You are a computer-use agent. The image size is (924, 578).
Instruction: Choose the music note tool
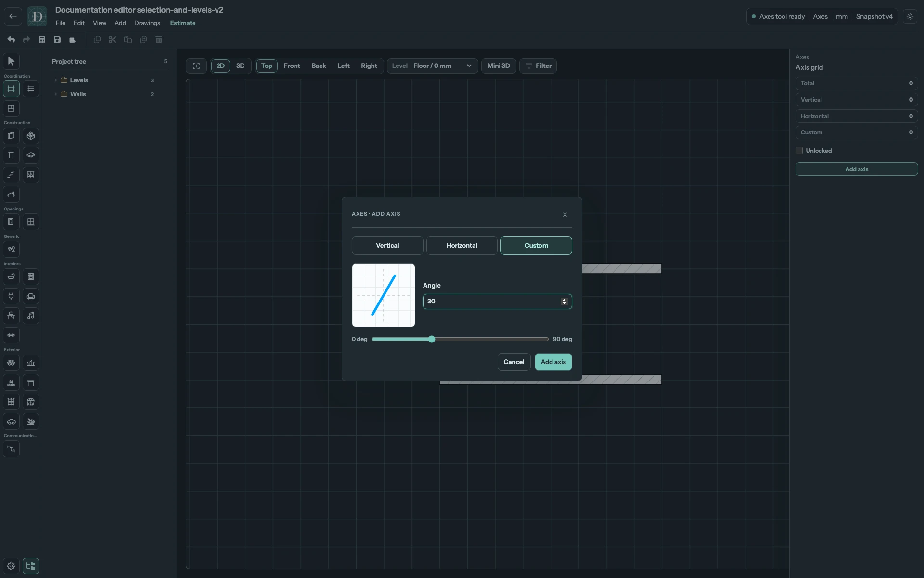click(x=31, y=316)
